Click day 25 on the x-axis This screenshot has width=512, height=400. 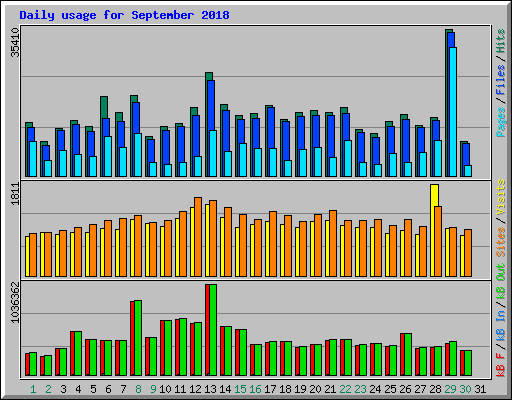pyautogui.click(x=390, y=389)
